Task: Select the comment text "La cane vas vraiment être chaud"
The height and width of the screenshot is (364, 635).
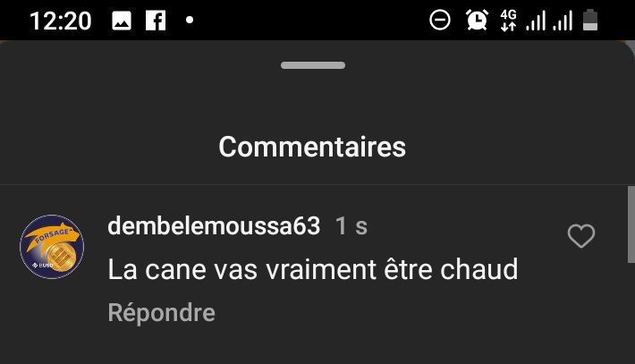Action: coord(313,269)
